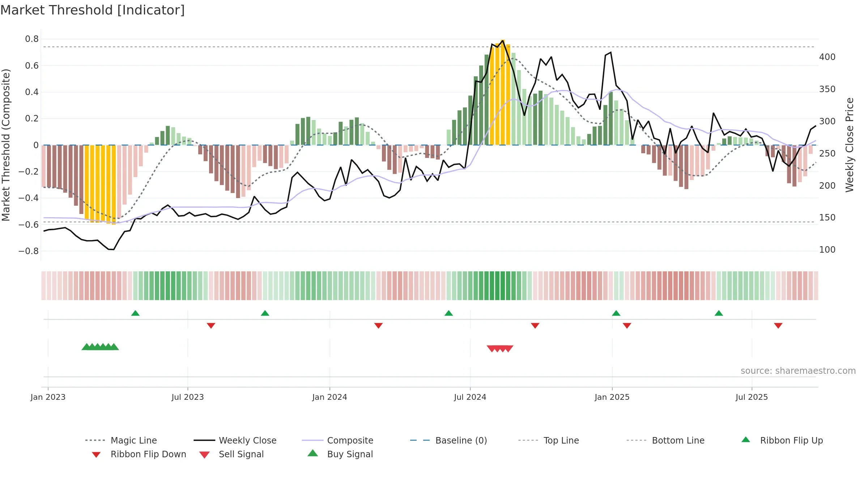The image size is (868, 488).
Task: Click the 350 price axis tick
Action: [827, 89]
